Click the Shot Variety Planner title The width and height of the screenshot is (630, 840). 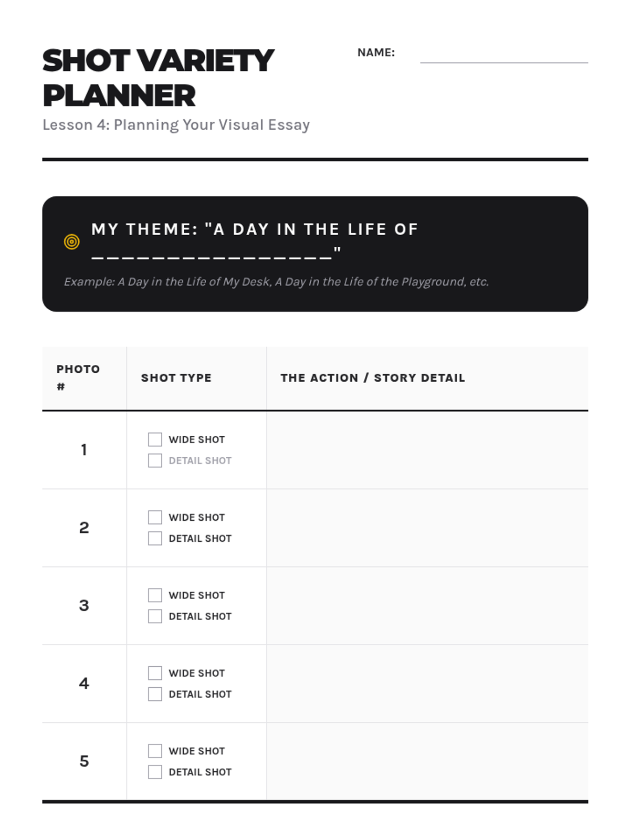tap(158, 78)
